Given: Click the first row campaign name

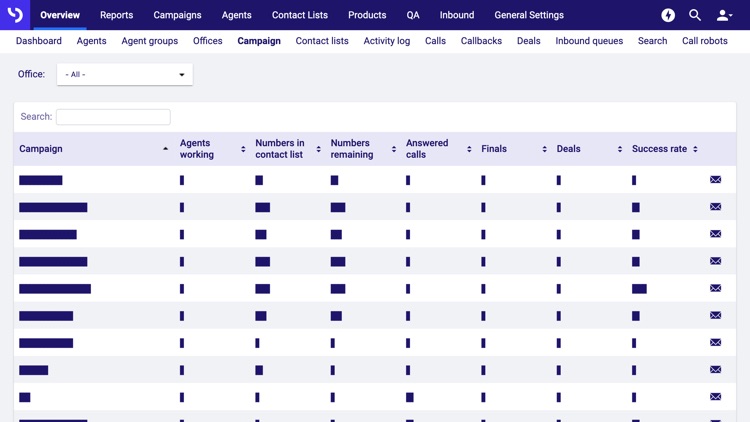Looking at the screenshot, I should coord(41,180).
